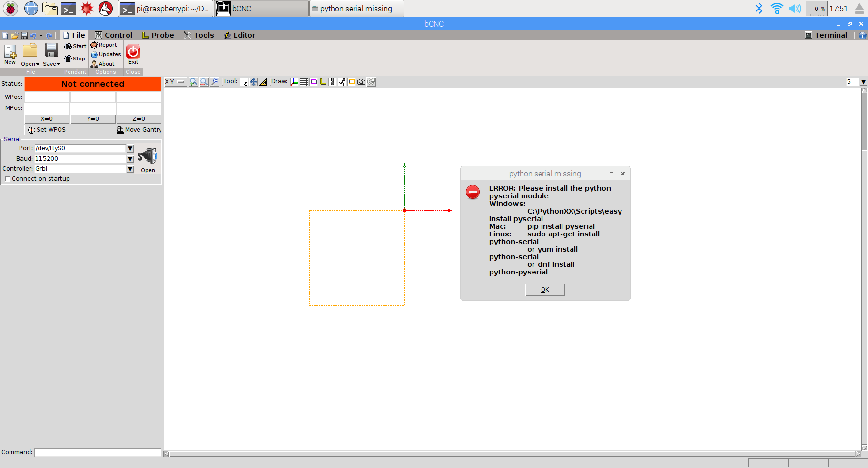
Task: Toggle drawing of the tool paths
Action: [x=333, y=82]
